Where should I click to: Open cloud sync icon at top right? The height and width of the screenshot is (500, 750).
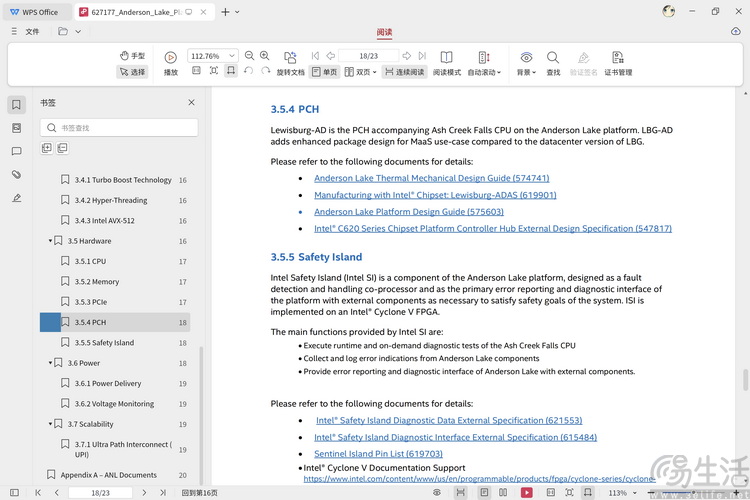(x=736, y=32)
